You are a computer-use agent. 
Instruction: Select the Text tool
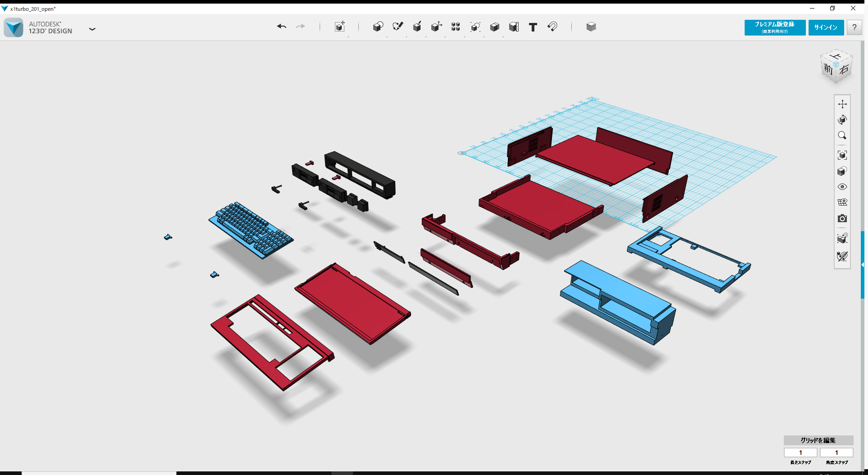point(533,27)
